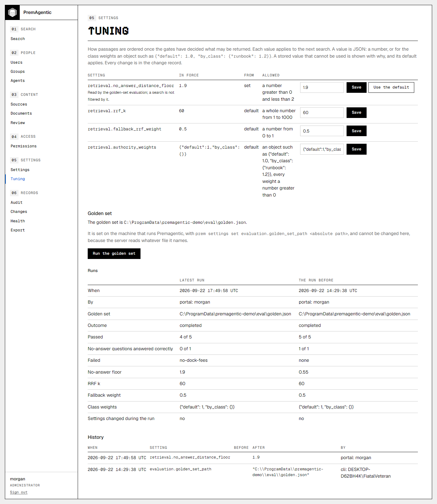
Task: Select the retrieval.fallback_rrf_weight setting name
Action: tap(124, 129)
